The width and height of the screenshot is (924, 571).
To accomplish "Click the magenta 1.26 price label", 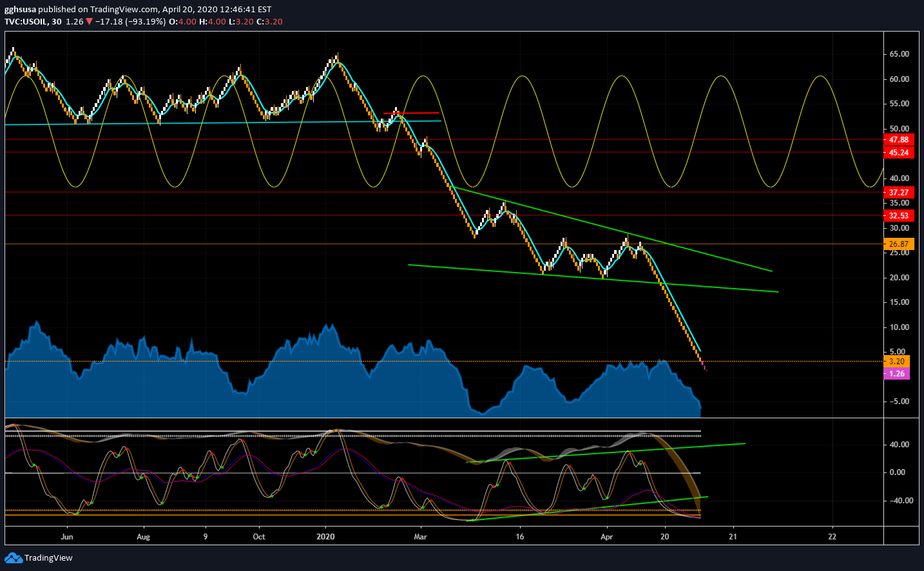I will tap(897, 374).
